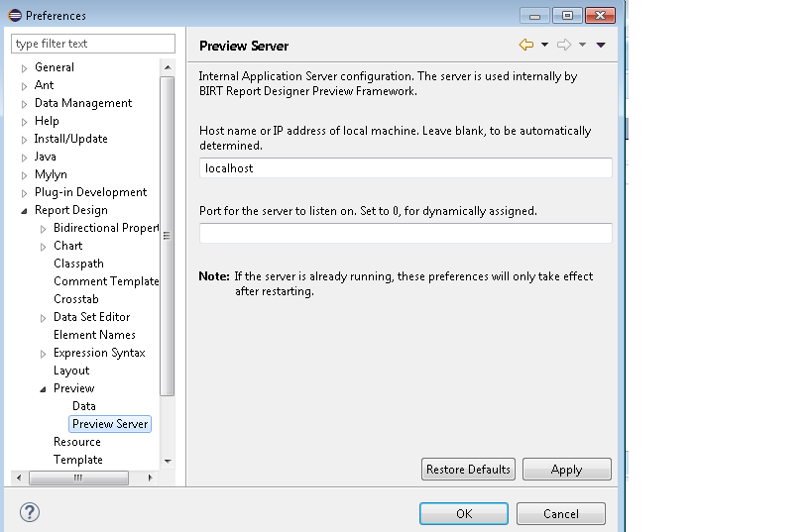The image size is (812, 532).
Task: Select Classpath preference page
Action: [x=78, y=264]
